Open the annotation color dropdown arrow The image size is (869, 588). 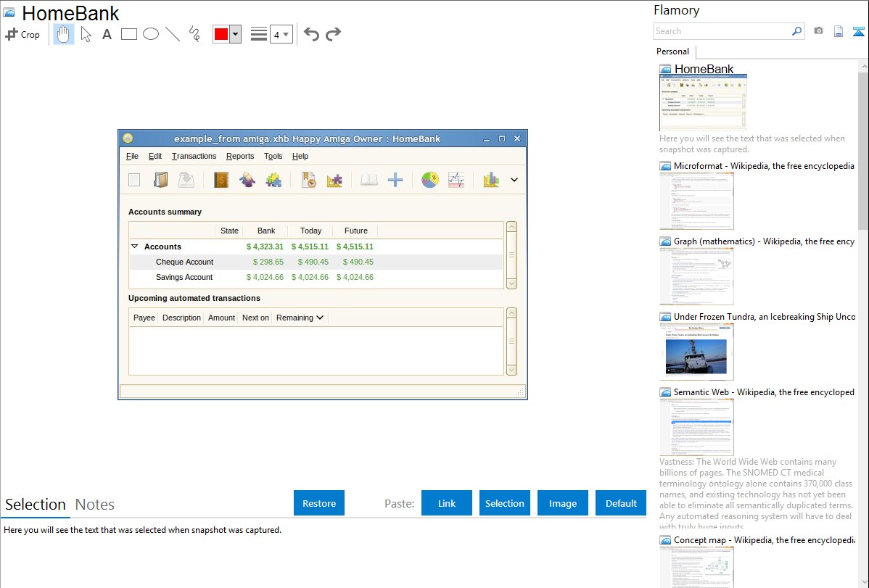tap(236, 34)
